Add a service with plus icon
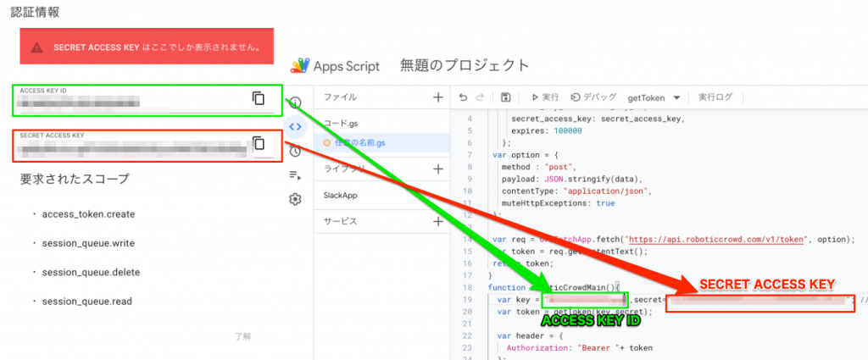This screenshot has height=360, width=868. 438,222
